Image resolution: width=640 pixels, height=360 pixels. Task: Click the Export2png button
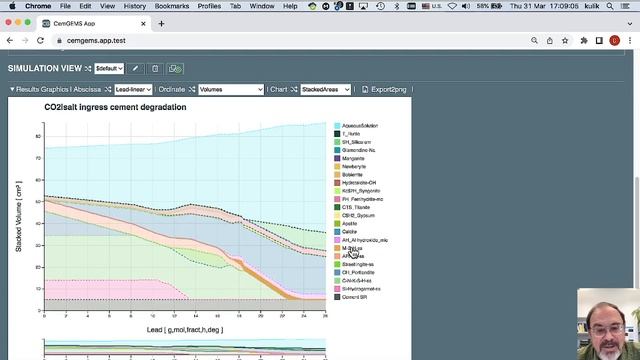[384, 89]
